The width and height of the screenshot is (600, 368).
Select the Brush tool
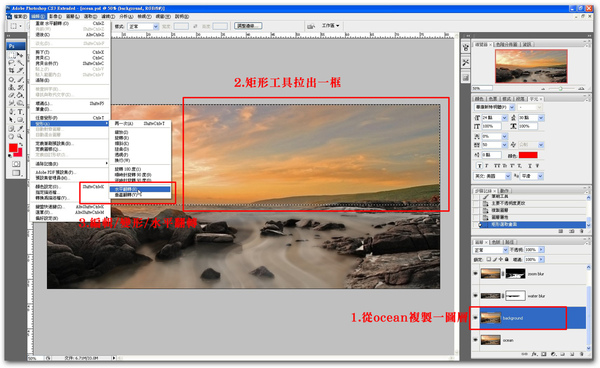tap(20, 79)
